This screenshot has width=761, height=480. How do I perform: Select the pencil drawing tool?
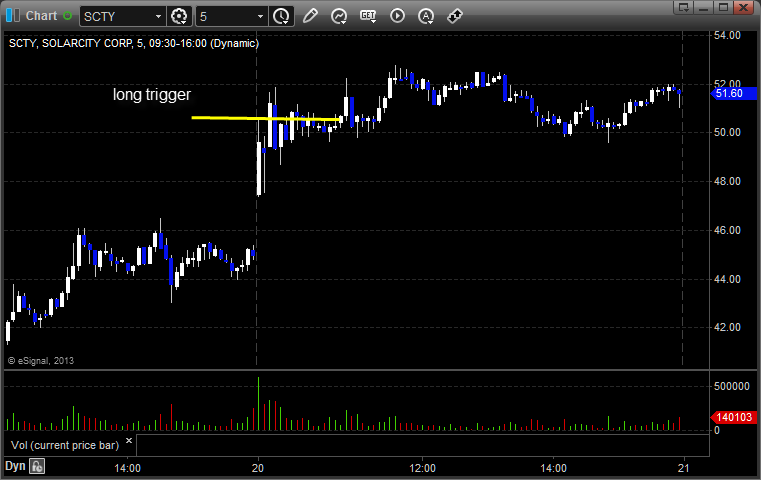coord(310,16)
